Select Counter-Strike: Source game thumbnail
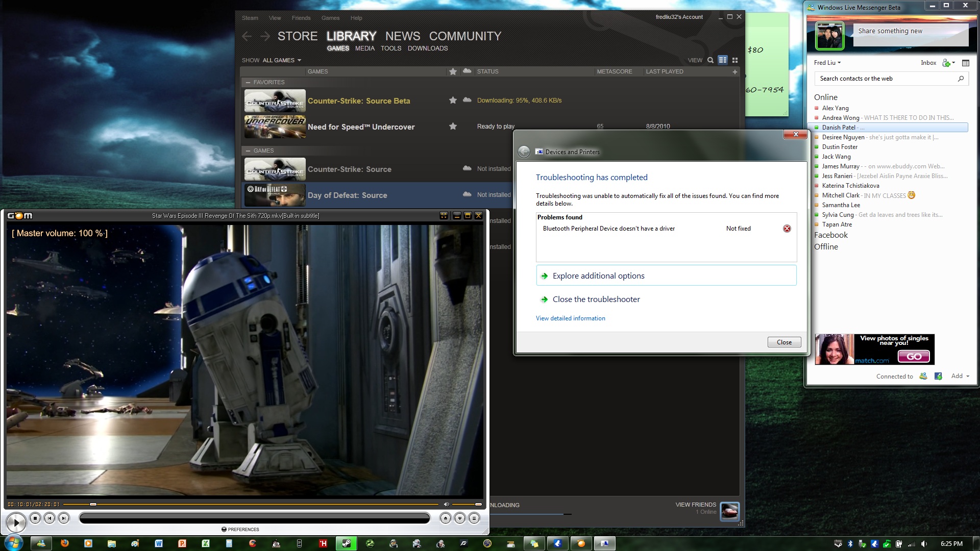Screen dimensions: 980x551 pyautogui.click(x=275, y=169)
